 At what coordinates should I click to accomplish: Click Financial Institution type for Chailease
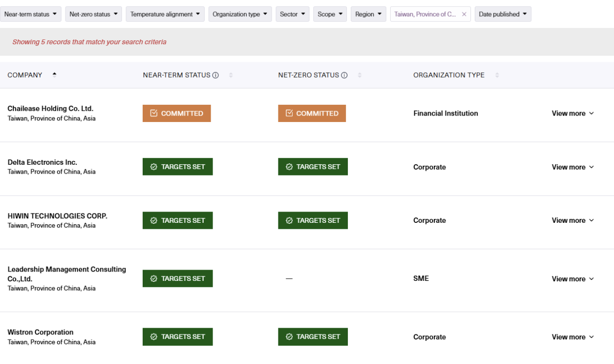click(446, 113)
